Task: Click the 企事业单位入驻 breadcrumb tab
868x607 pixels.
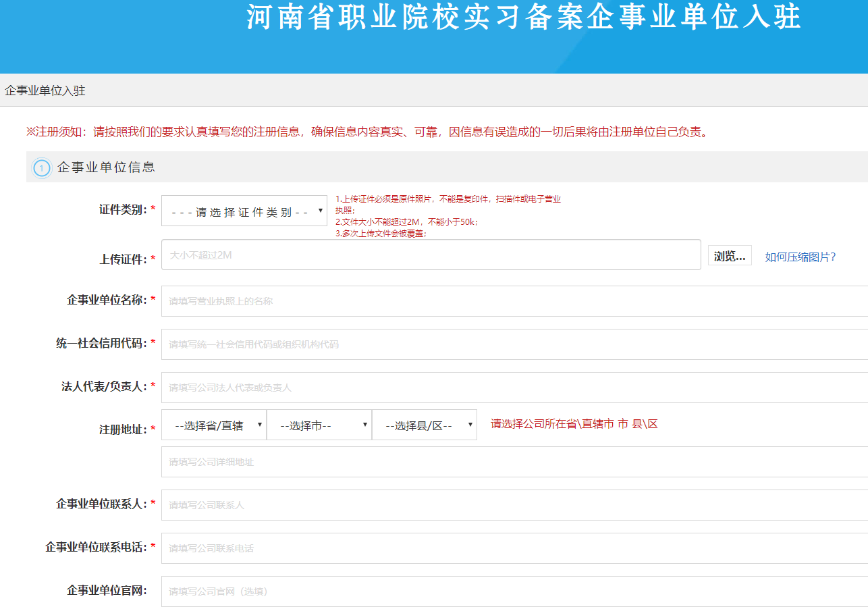Action: coord(45,90)
